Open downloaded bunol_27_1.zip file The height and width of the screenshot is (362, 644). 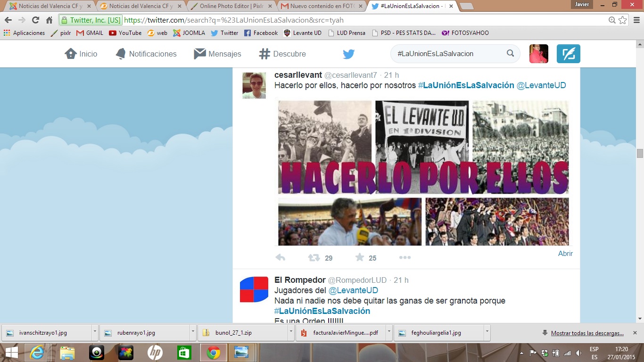(x=242, y=332)
